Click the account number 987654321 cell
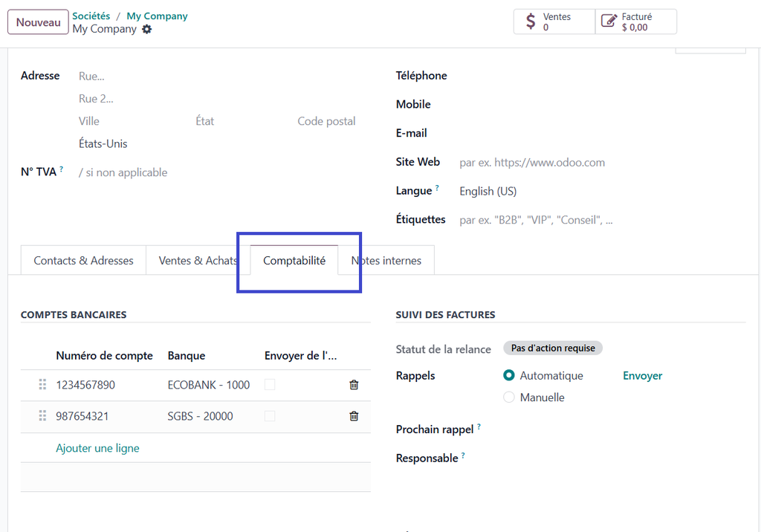The width and height of the screenshot is (761, 532). [x=82, y=416]
